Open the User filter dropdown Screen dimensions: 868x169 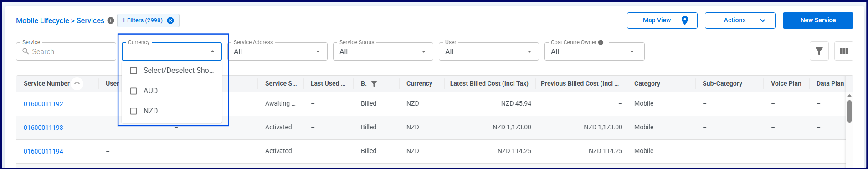click(x=489, y=51)
